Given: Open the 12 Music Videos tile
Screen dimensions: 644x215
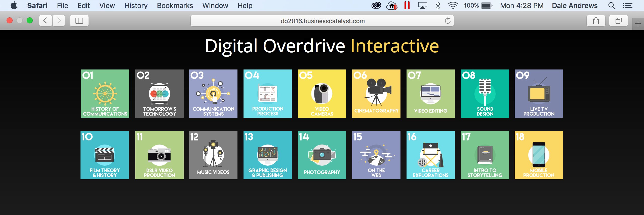Looking at the screenshot, I should click(213, 155).
